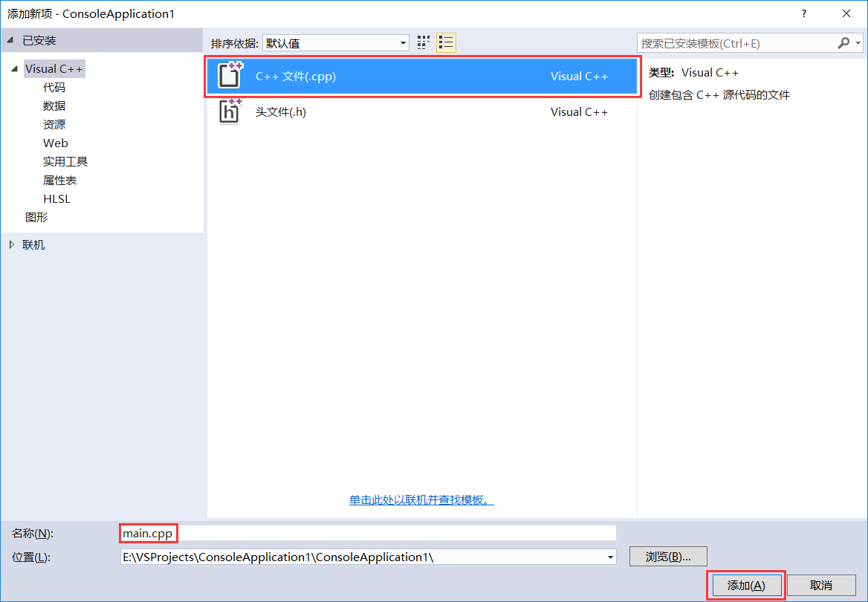Select the 属性表 category
The height and width of the screenshot is (602, 868).
pyautogui.click(x=59, y=180)
